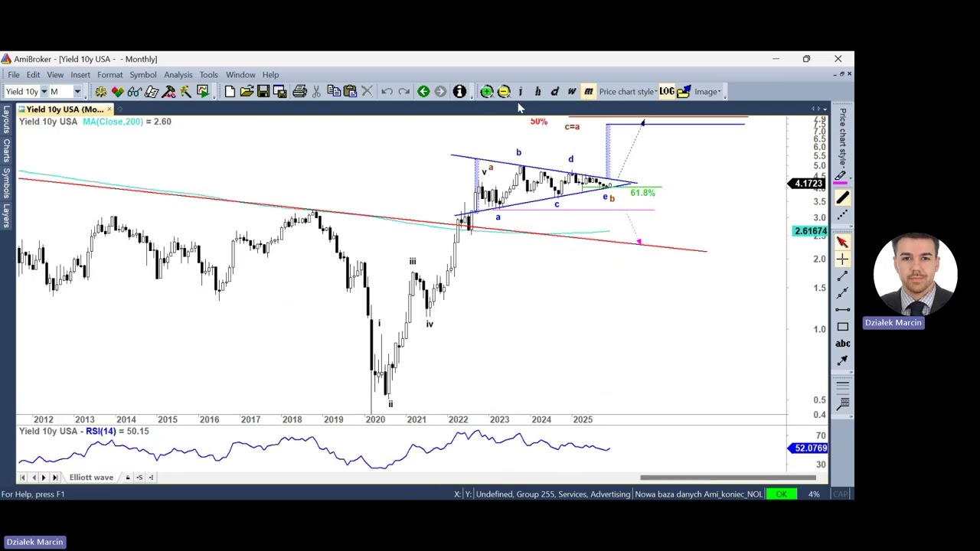
Task: Click the Paste icon in toolbar
Action: tap(351, 92)
